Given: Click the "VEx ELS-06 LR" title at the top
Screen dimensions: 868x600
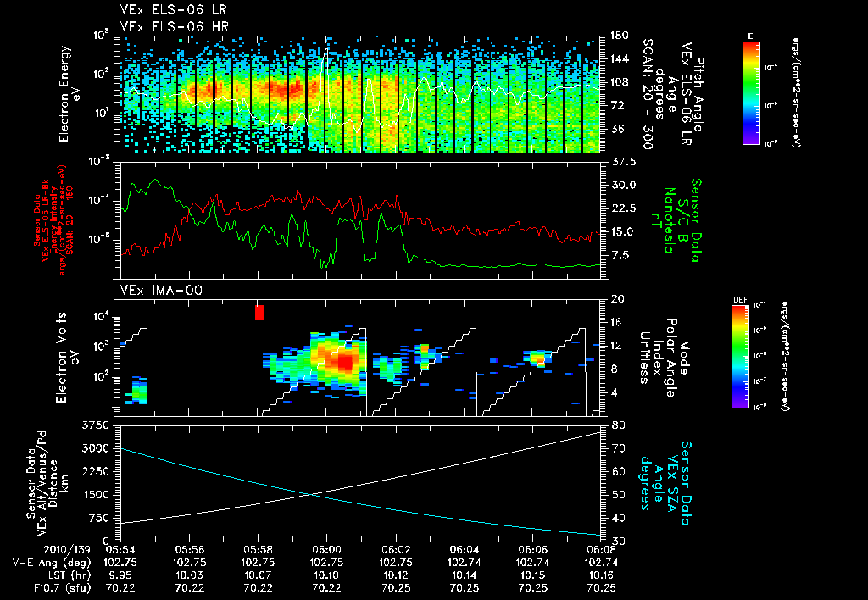Looking at the screenshot, I should (x=173, y=10).
